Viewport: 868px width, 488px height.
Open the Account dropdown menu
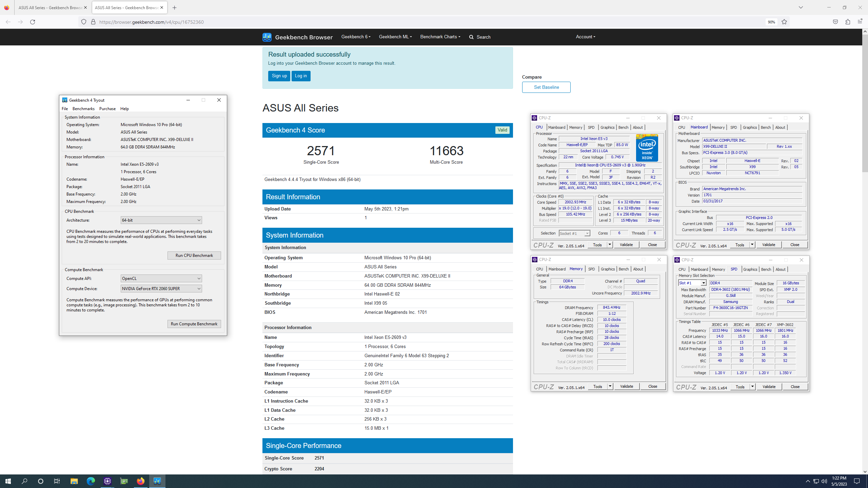click(x=586, y=37)
